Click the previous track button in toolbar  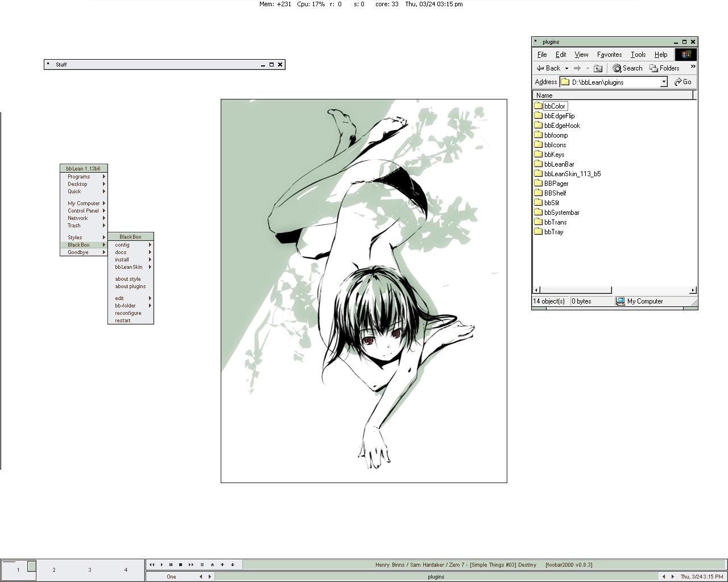152,564
